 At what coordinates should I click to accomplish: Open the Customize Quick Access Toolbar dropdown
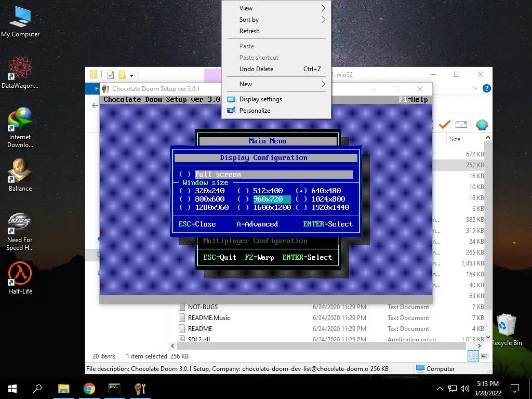131,75
